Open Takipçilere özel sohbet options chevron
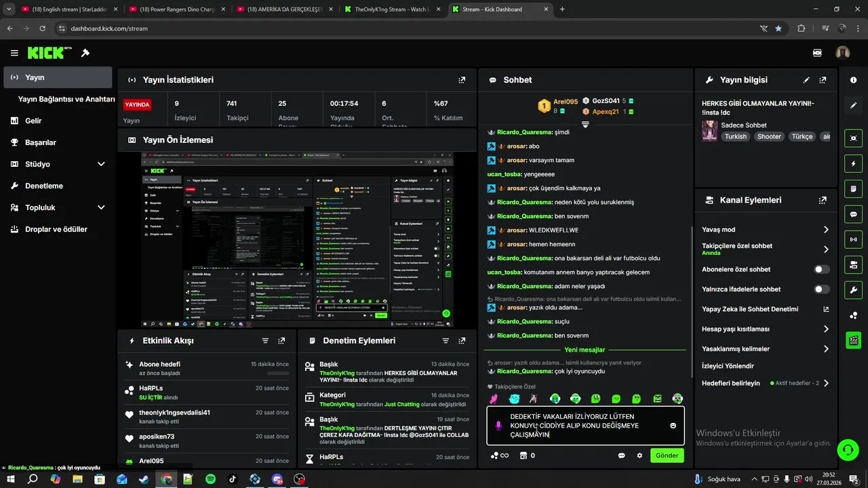Viewport: 868px width, 488px height. 826,249
